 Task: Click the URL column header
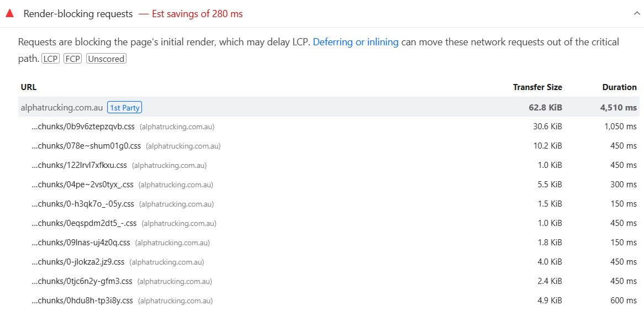[29, 87]
